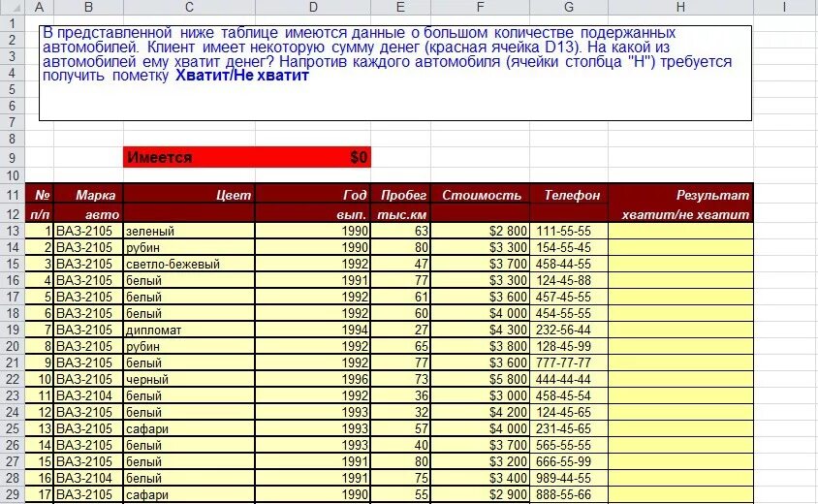The image size is (818, 504).
Task: Click the 'сафари' cell in row 25
Action: pyautogui.click(x=189, y=428)
